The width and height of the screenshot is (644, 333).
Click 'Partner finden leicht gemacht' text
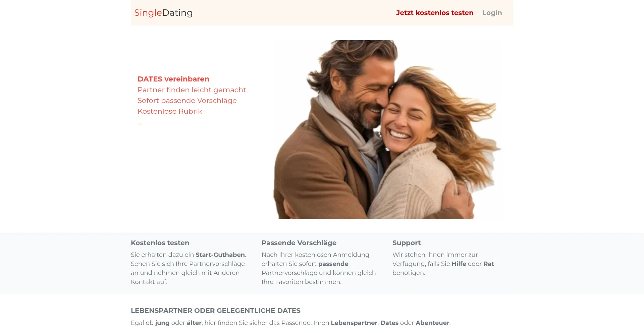[x=192, y=90]
